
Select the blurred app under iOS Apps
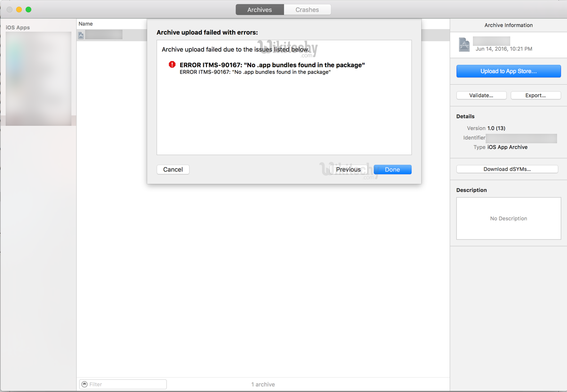pos(38,78)
